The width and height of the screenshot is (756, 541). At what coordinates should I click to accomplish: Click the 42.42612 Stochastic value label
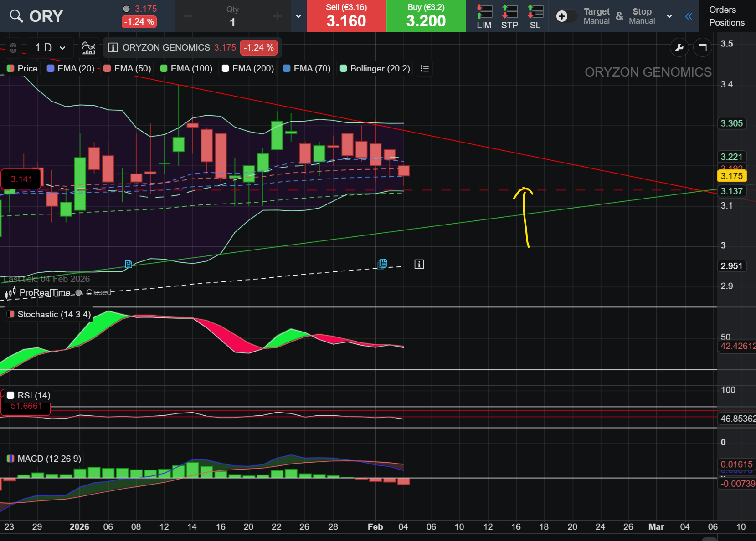737,346
